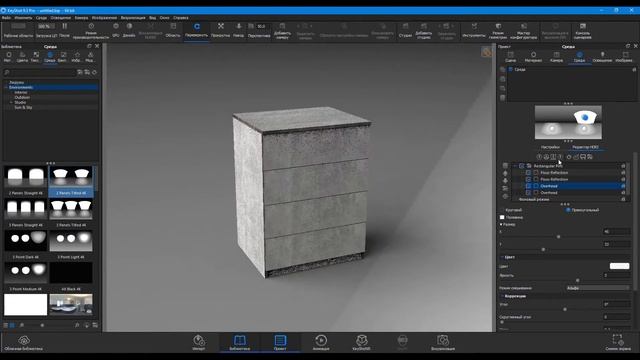Open Animation in the bottom bar

[321, 343]
